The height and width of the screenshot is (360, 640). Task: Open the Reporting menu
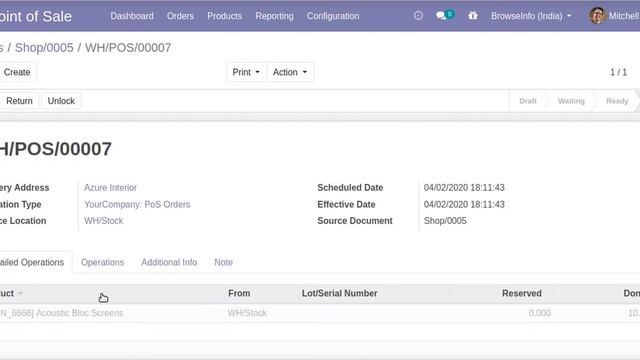274,16
